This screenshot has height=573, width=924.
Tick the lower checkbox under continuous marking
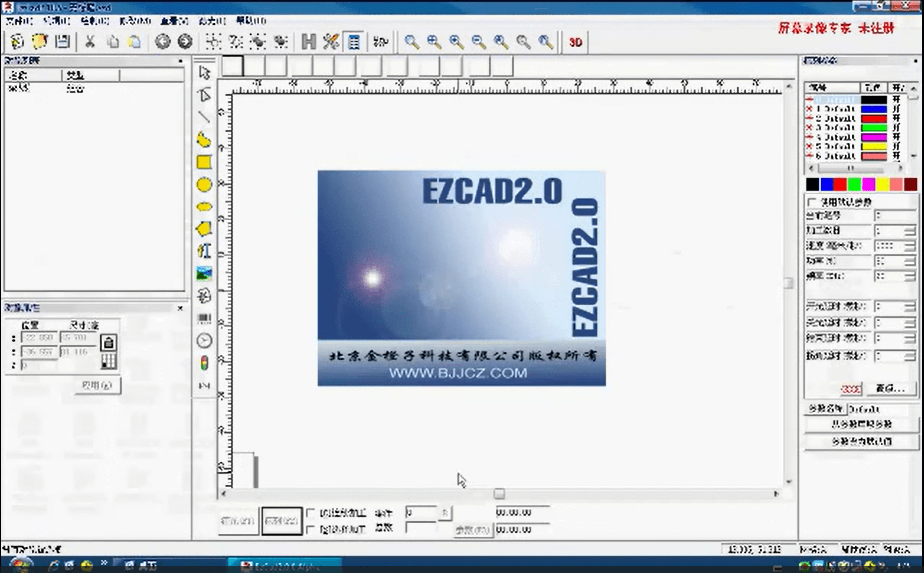[x=310, y=529]
